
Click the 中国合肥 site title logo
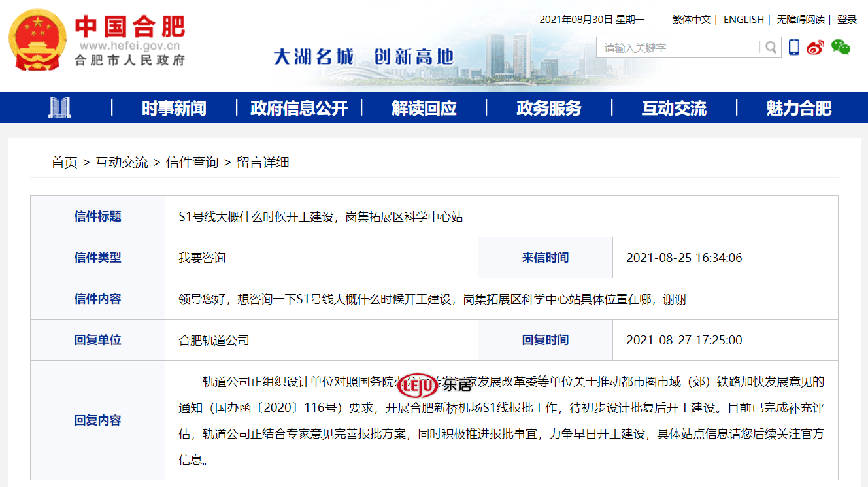tap(130, 27)
